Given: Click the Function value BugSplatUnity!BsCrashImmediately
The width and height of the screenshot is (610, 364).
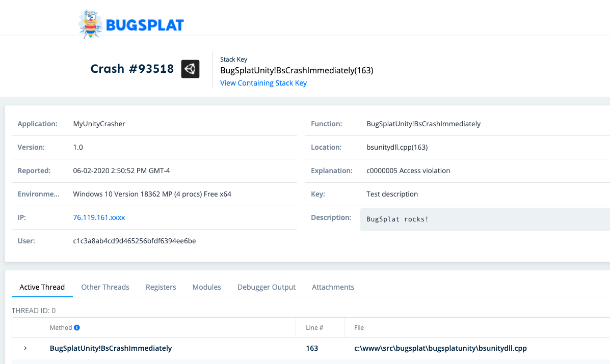Looking at the screenshot, I should [423, 124].
